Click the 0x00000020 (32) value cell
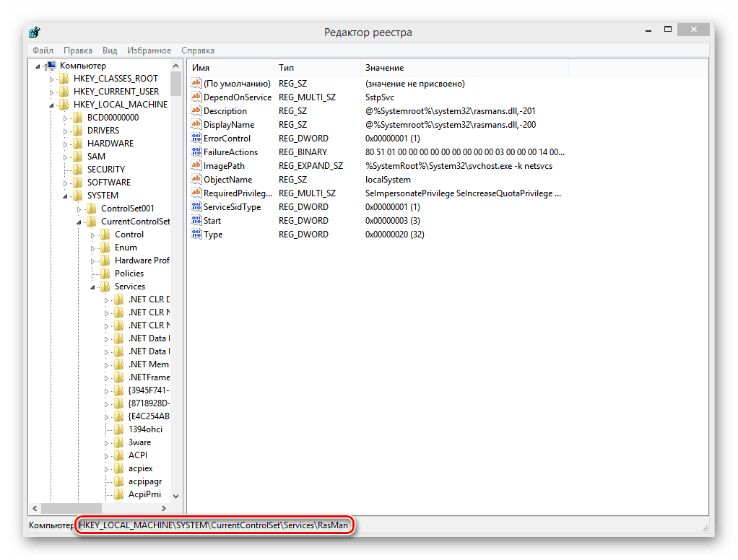738x560 pixels. [394, 234]
